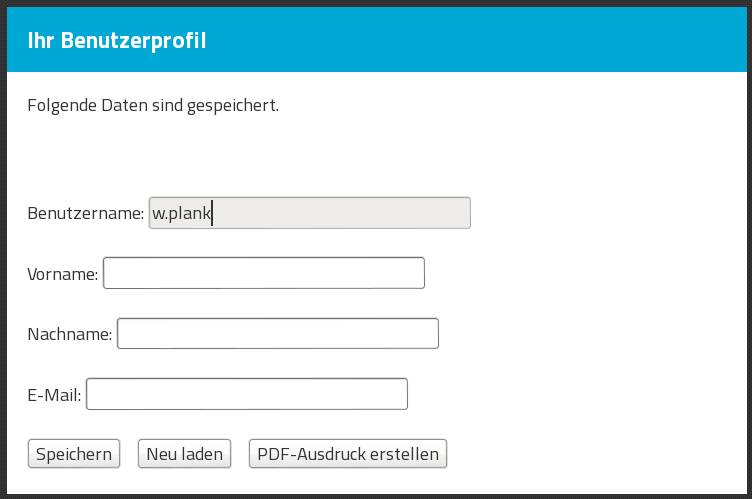The height and width of the screenshot is (499, 752).
Task: Click the Speichern button
Action: coord(74,454)
